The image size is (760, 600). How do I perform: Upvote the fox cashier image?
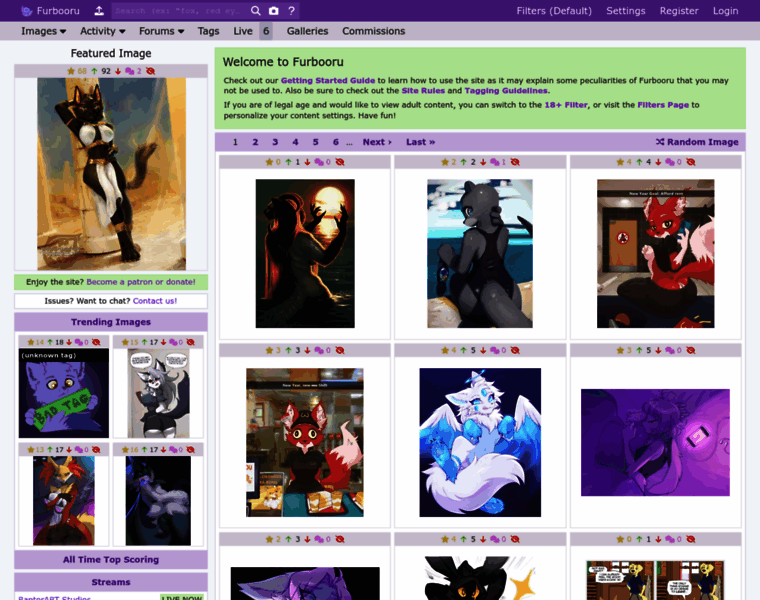(x=289, y=350)
